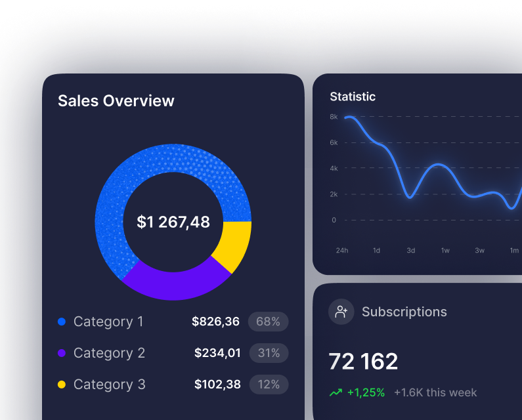Click the 68% percentage badge

pyautogui.click(x=268, y=322)
